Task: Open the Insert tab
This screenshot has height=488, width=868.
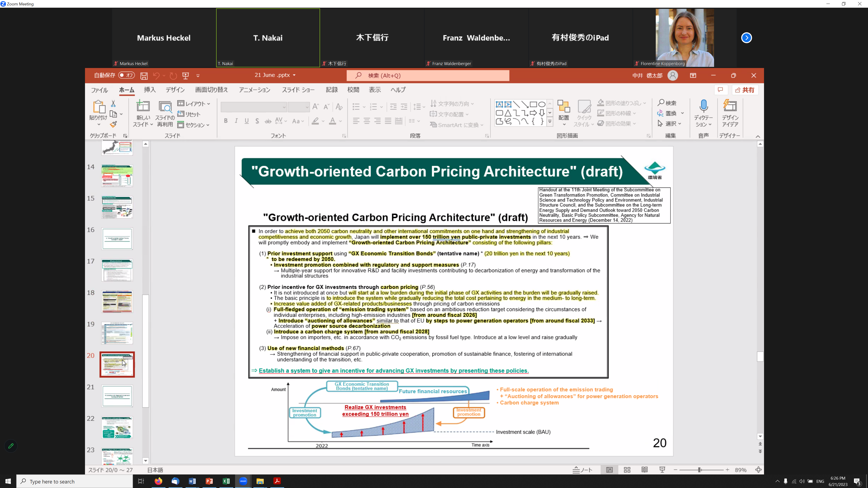Action: point(150,90)
